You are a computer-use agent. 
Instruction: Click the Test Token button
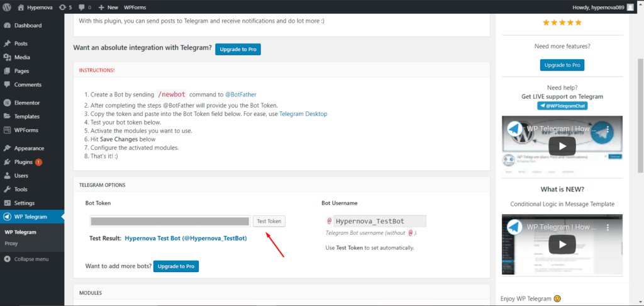click(x=269, y=221)
